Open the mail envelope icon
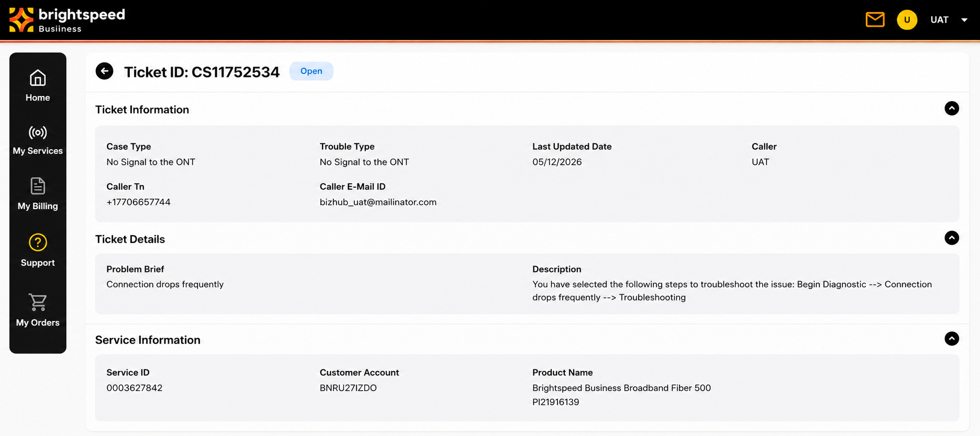 coord(875,20)
